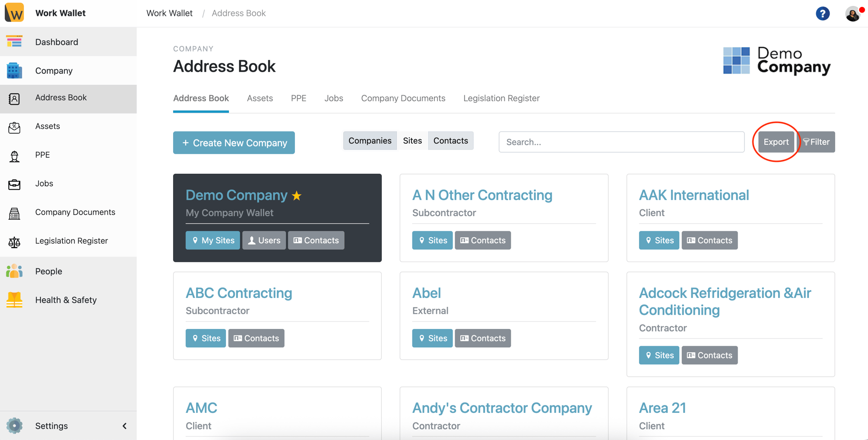Open the Company building icon
Screen dimensions: 868x440
tap(14, 70)
